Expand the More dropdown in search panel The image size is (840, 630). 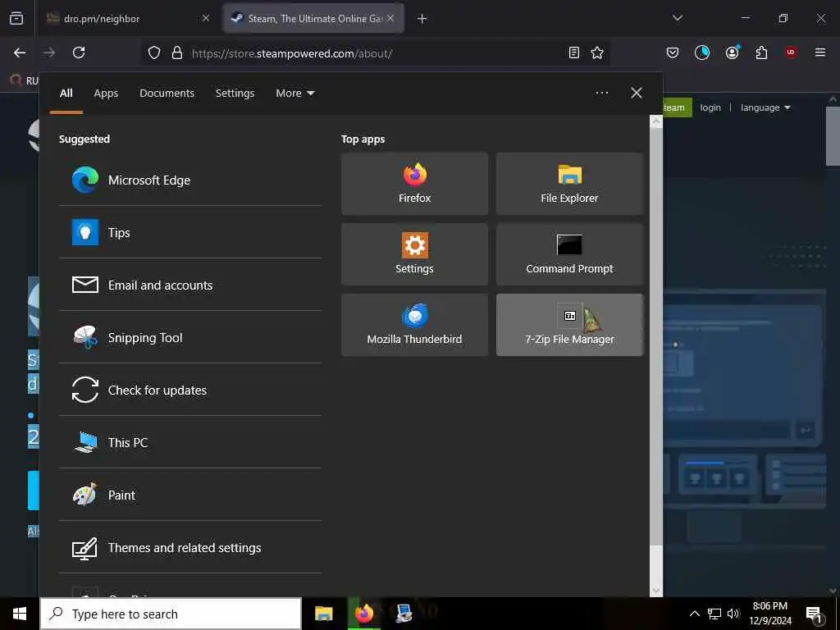click(x=295, y=94)
